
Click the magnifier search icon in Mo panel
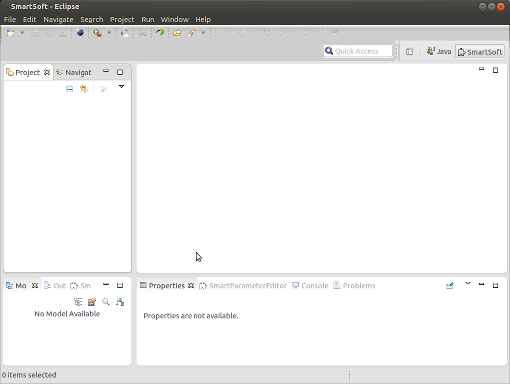click(106, 302)
